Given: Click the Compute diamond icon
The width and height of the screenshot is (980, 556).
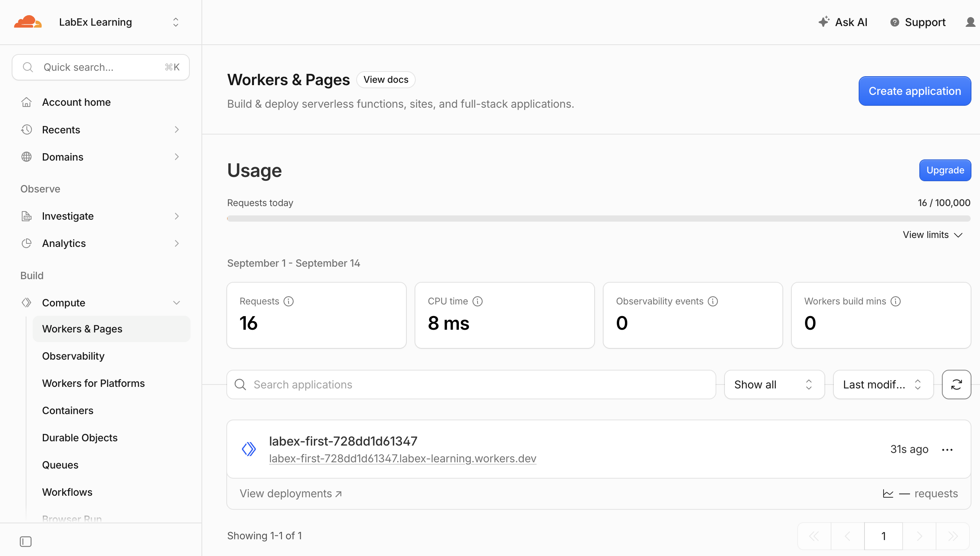Looking at the screenshot, I should 26,303.
